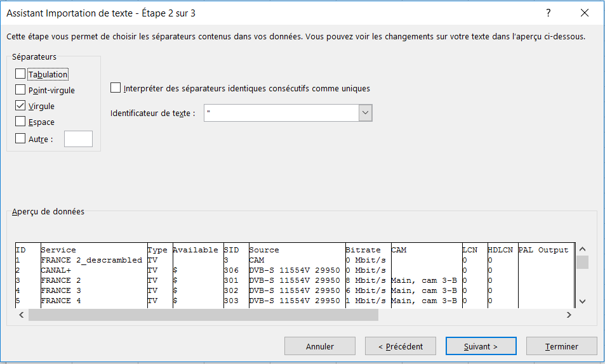Click the LCN column header in preview
This screenshot has width=605, height=364.
coord(470,250)
